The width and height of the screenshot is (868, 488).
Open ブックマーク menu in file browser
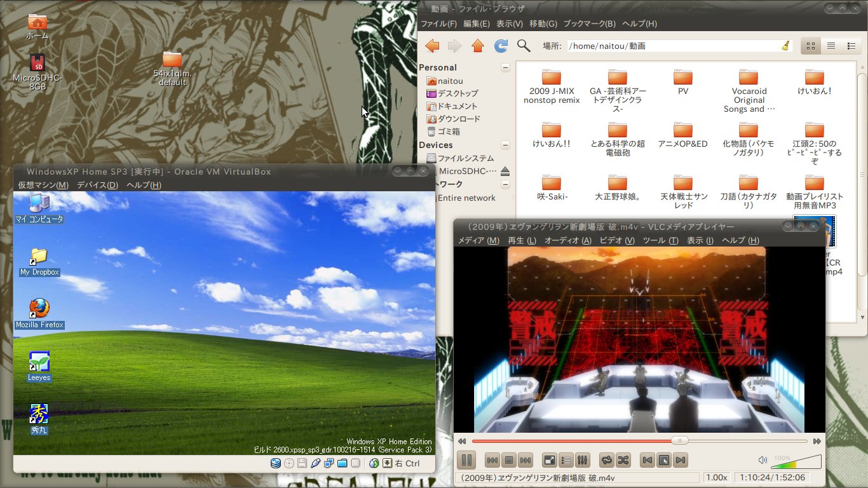point(589,24)
